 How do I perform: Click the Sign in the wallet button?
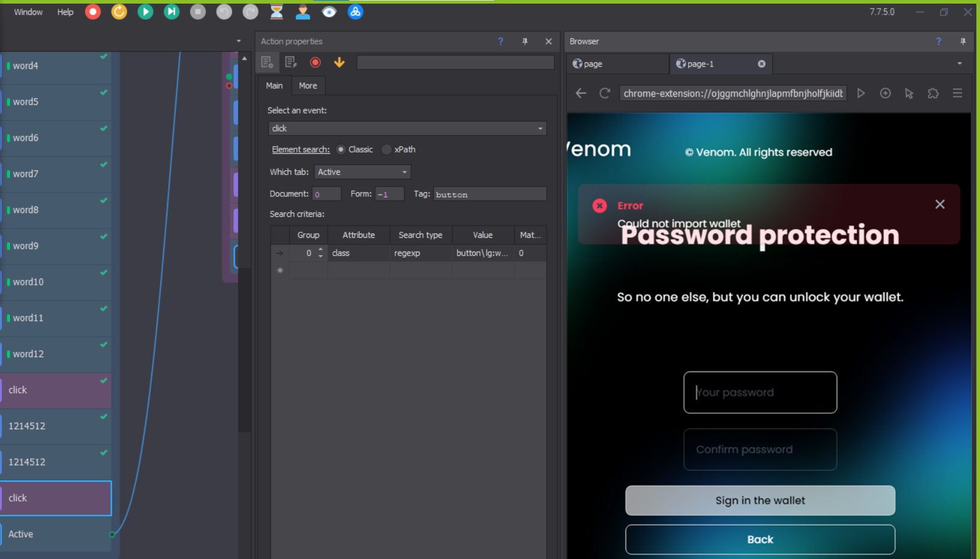tap(760, 501)
